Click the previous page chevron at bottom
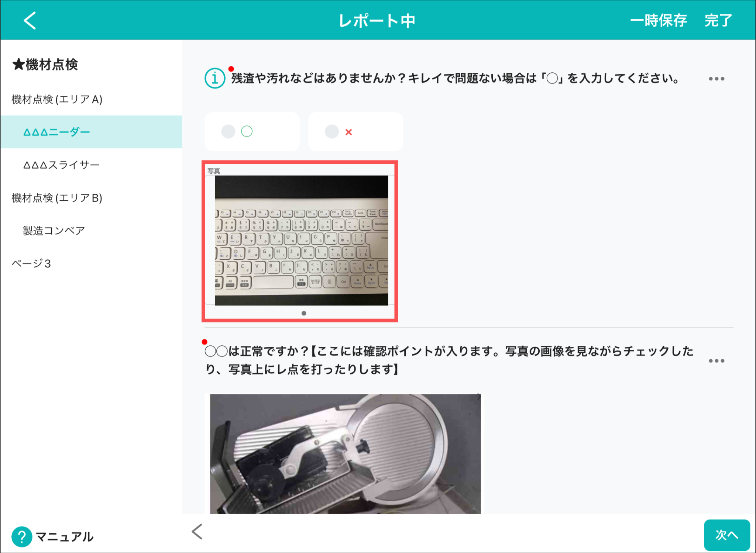Screen dimensions: 756x553 (197, 532)
